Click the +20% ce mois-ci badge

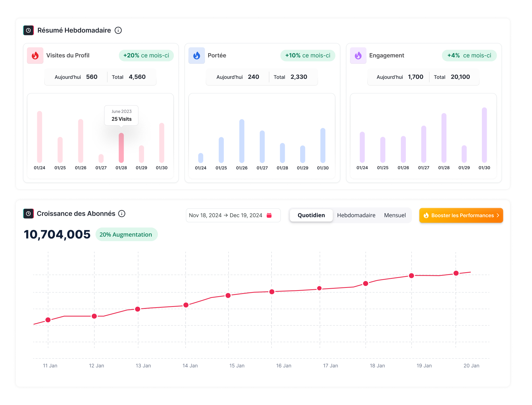pyautogui.click(x=146, y=55)
